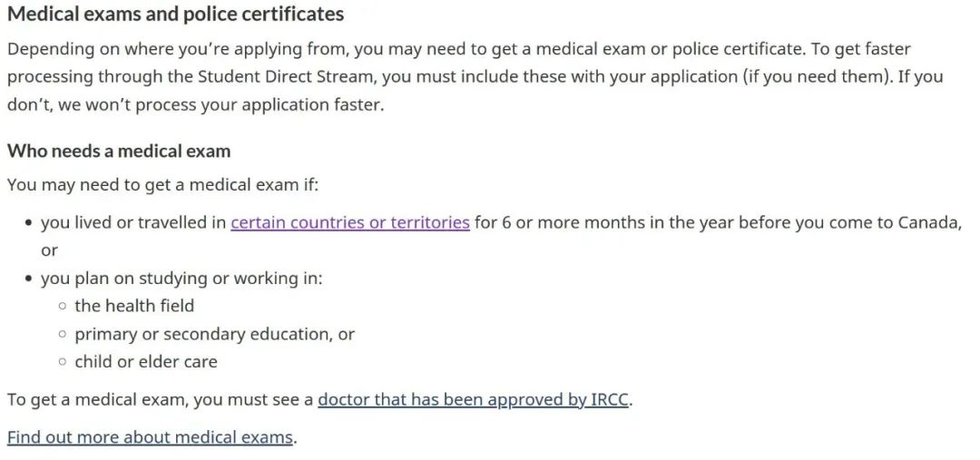Click the Medical exams and police certificates heading
The height and width of the screenshot is (460, 980).
[176, 15]
